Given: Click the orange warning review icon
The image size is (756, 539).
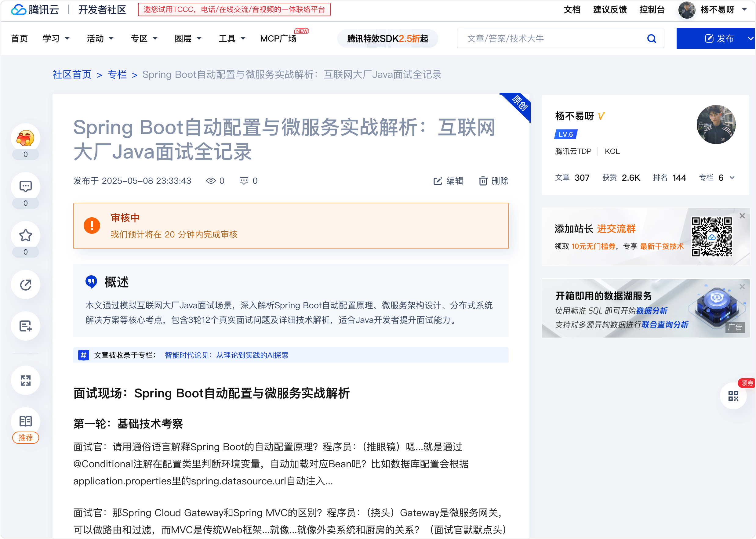Looking at the screenshot, I should click(x=92, y=226).
